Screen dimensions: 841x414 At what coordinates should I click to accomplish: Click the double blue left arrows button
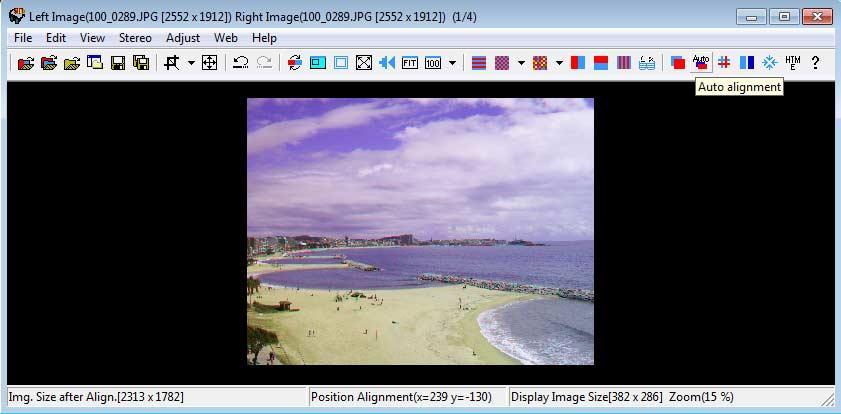387,63
